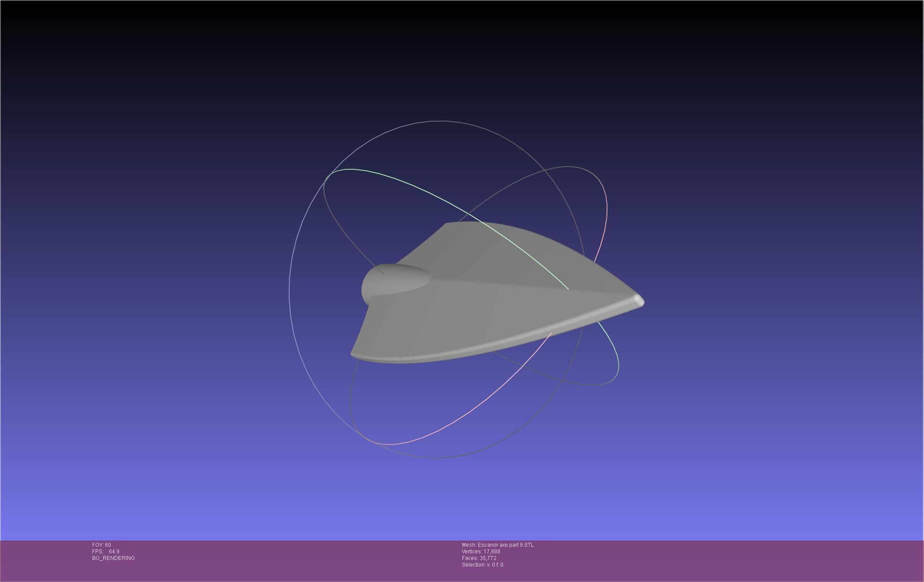
Task: Click the crease ridge running along the blade
Action: click(x=520, y=286)
